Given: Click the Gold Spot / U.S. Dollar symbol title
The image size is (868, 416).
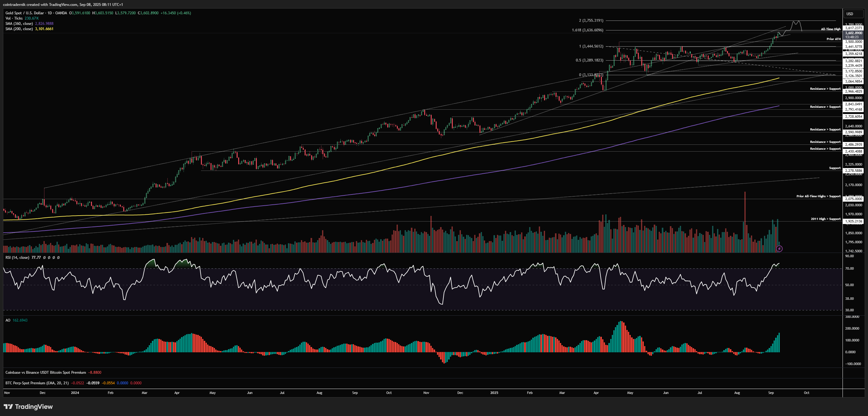Looking at the screenshot, I should (25, 13).
